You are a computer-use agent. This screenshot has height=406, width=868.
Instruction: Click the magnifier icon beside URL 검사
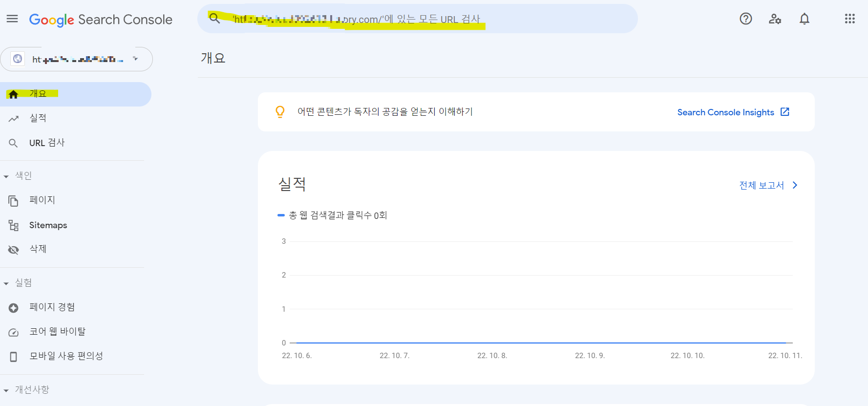(x=14, y=143)
